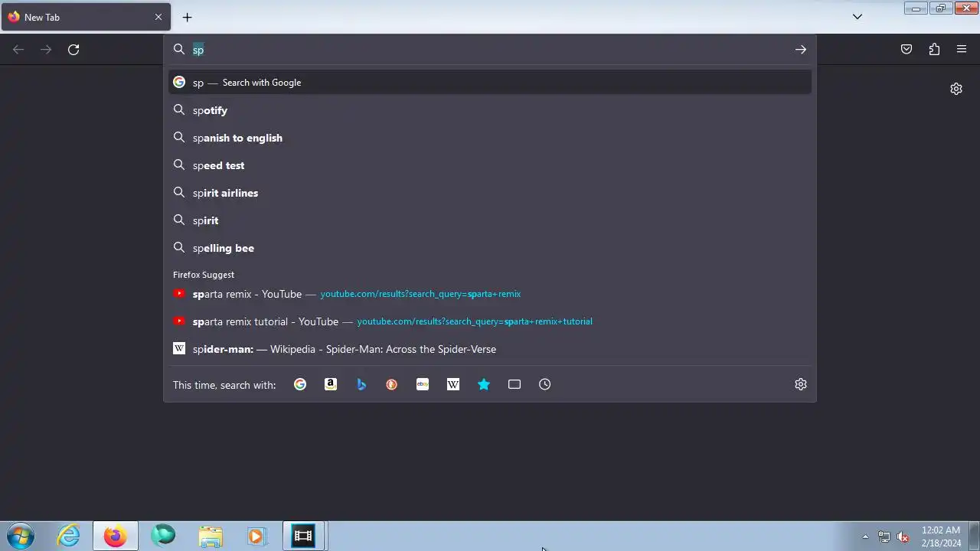This screenshot has height=551, width=980.
Task: Open the 'sparta remix - YouTube' suggestion
Action: pos(490,294)
